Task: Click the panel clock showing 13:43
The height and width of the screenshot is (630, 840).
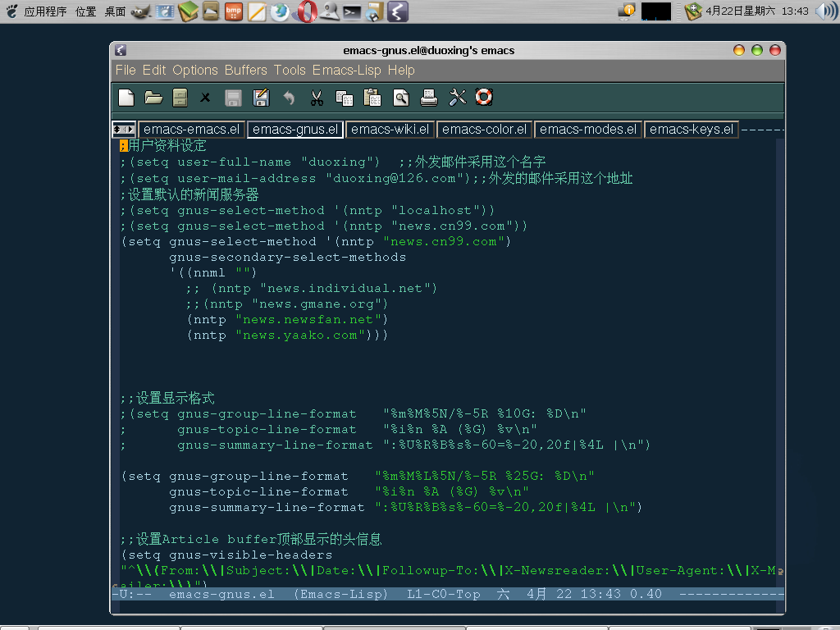Action: [756, 11]
